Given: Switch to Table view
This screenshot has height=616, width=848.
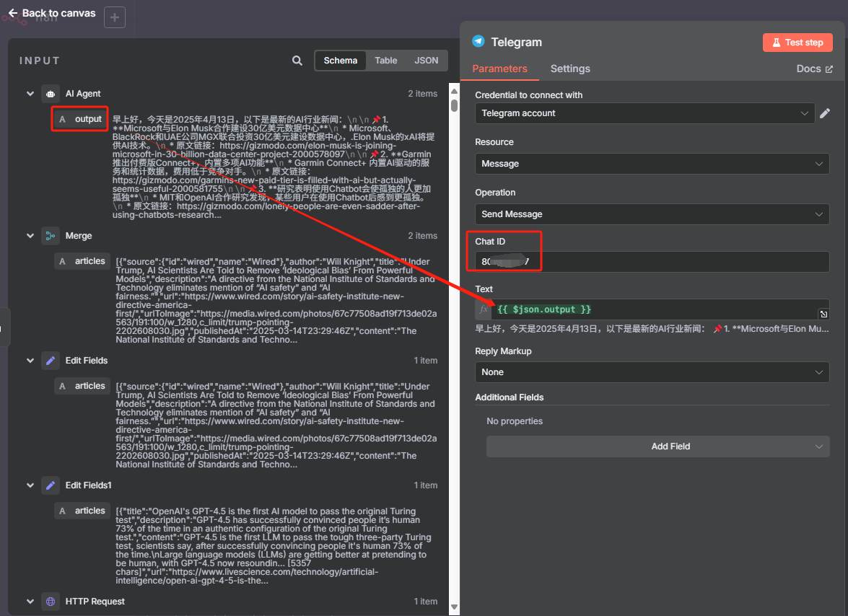Looking at the screenshot, I should 385,61.
